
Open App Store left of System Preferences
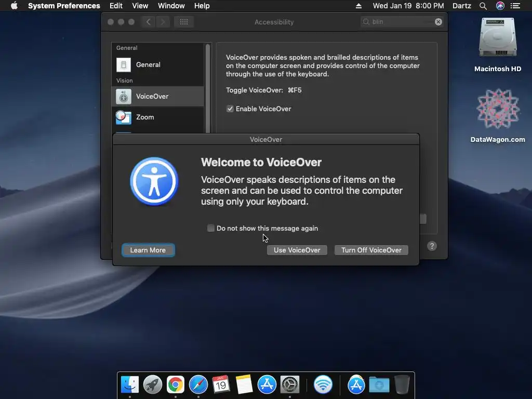point(267,384)
